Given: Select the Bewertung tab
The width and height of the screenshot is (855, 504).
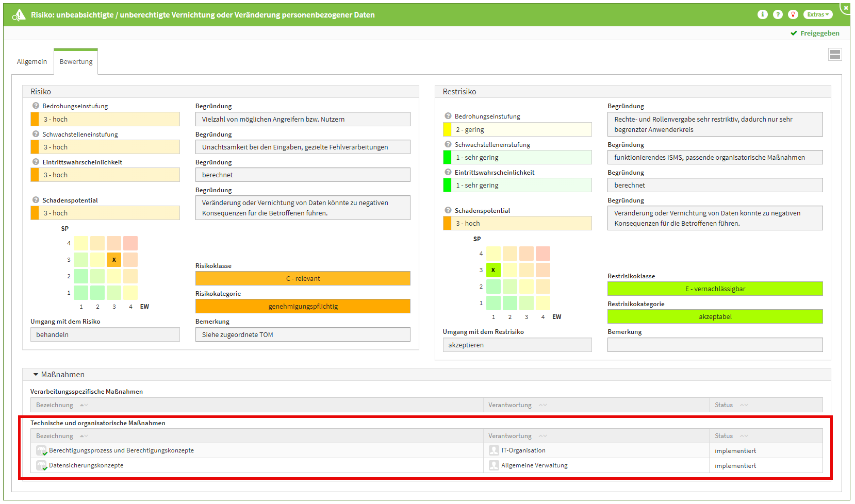Looking at the screenshot, I should coord(76,61).
